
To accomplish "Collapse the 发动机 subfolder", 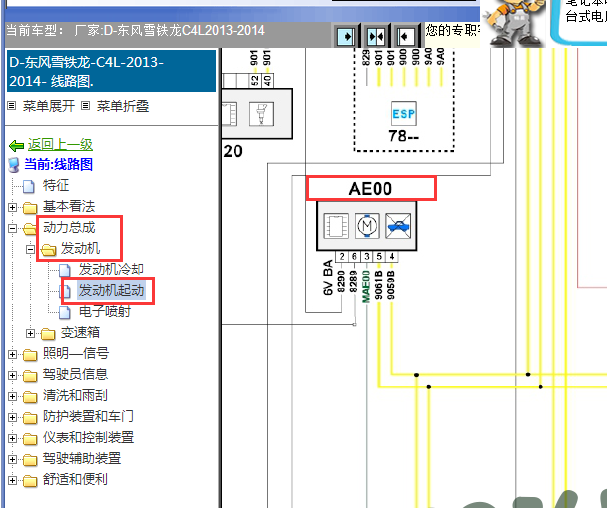I will (x=31, y=249).
